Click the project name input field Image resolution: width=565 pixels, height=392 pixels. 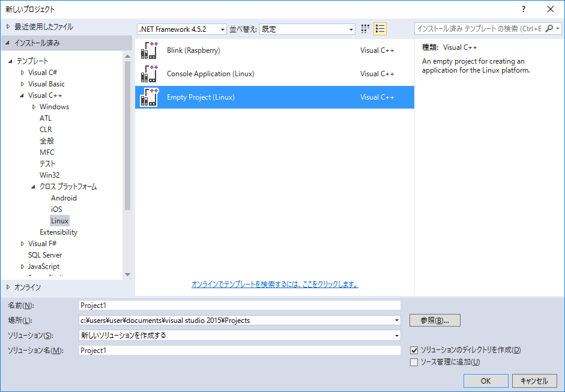pyautogui.click(x=240, y=306)
